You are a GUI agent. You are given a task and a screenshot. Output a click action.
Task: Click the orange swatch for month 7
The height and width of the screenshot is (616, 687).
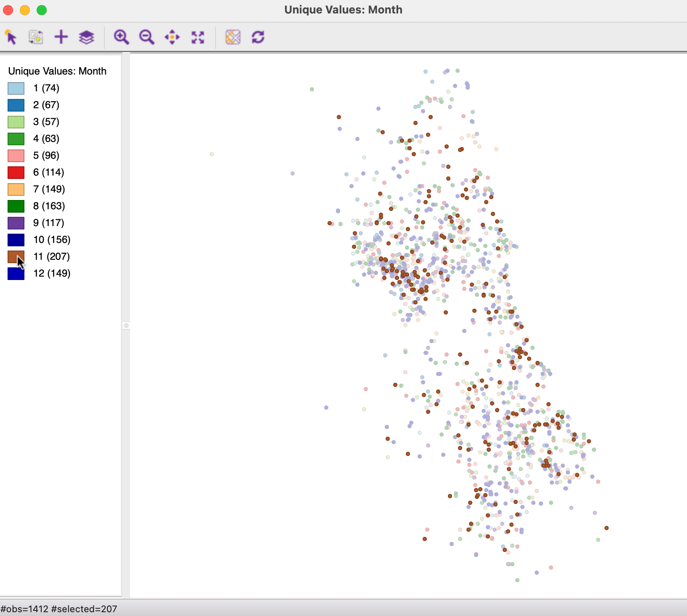click(16, 189)
